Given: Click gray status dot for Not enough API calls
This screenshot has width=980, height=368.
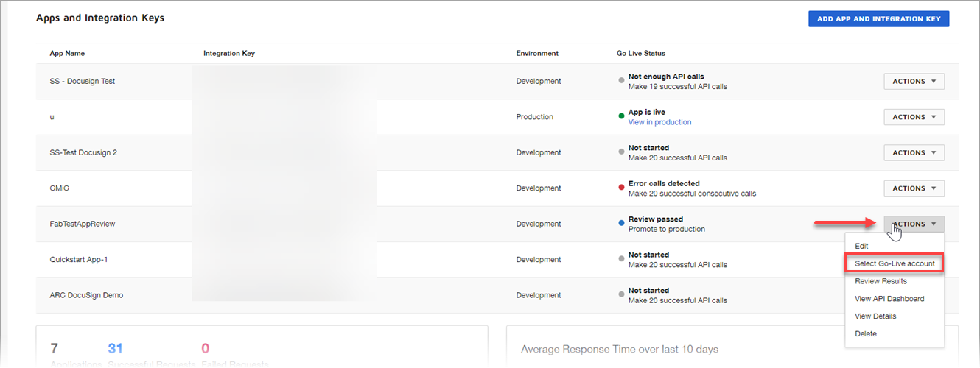Looking at the screenshot, I should 621,81.
